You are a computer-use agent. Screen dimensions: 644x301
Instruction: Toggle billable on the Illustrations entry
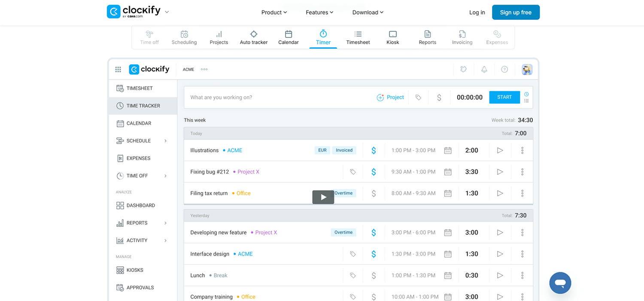tap(374, 150)
